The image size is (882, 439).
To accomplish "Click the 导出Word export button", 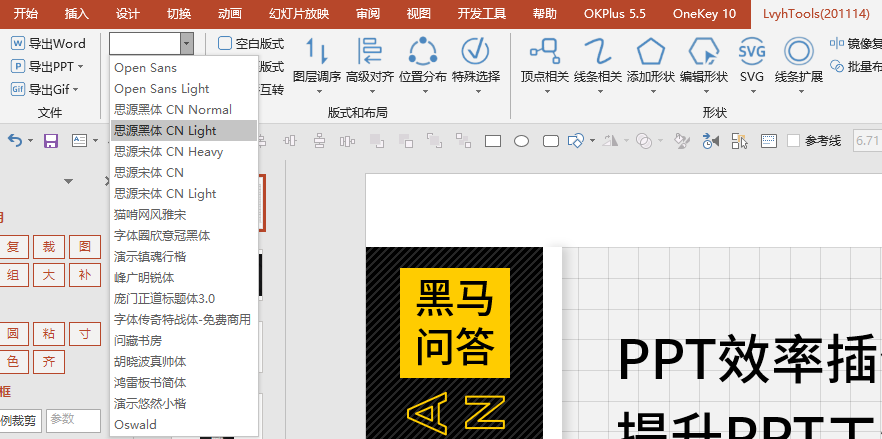I will point(48,43).
